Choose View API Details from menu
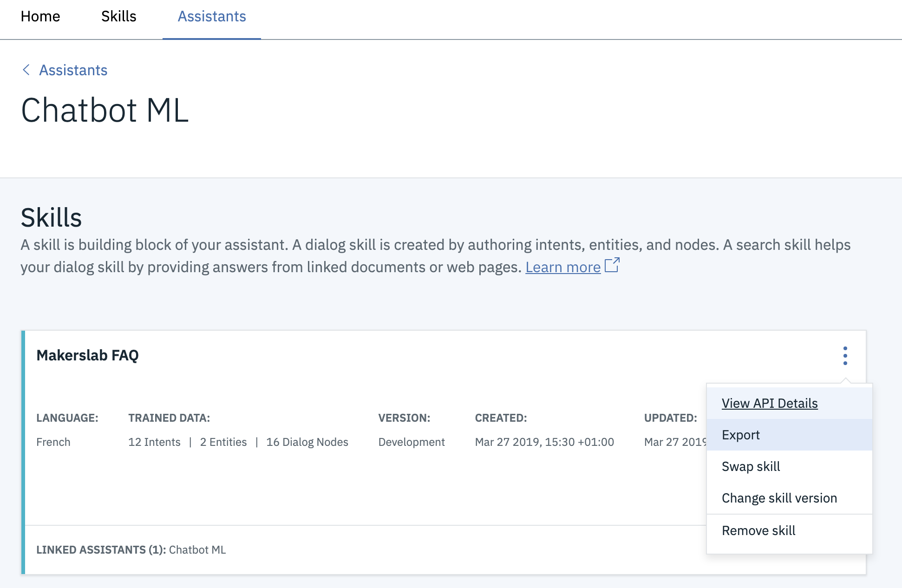902x588 pixels. (769, 403)
